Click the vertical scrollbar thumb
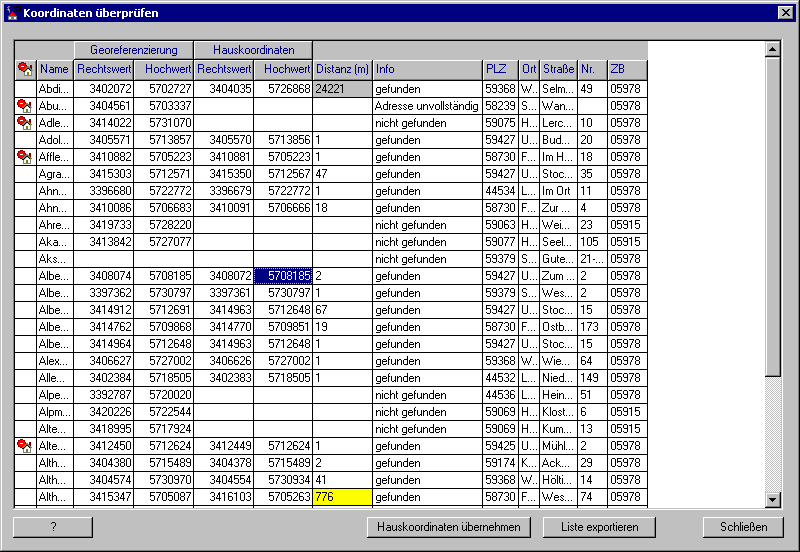The image size is (800, 552). [x=772, y=217]
